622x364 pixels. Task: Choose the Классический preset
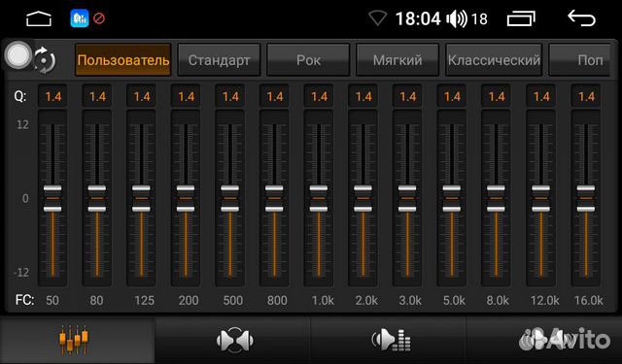tap(494, 60)
